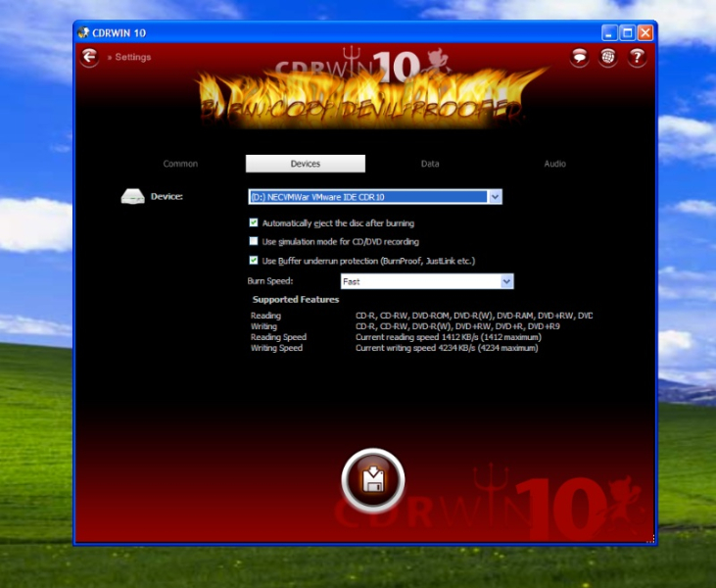
Task: Save settings with the floppy disk button
Action: [x=372, y=480]
